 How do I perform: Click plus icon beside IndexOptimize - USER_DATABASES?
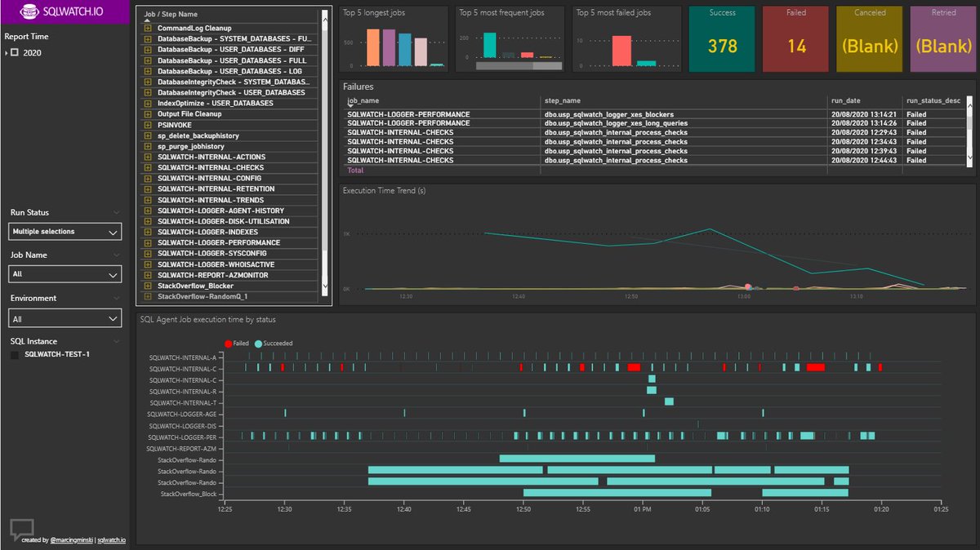coord(148,104)
